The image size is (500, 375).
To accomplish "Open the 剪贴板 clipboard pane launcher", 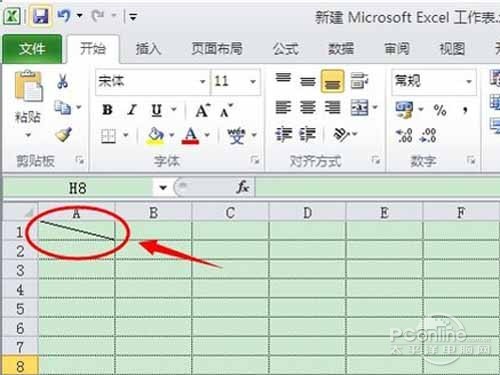I will [x=80, y=161].
